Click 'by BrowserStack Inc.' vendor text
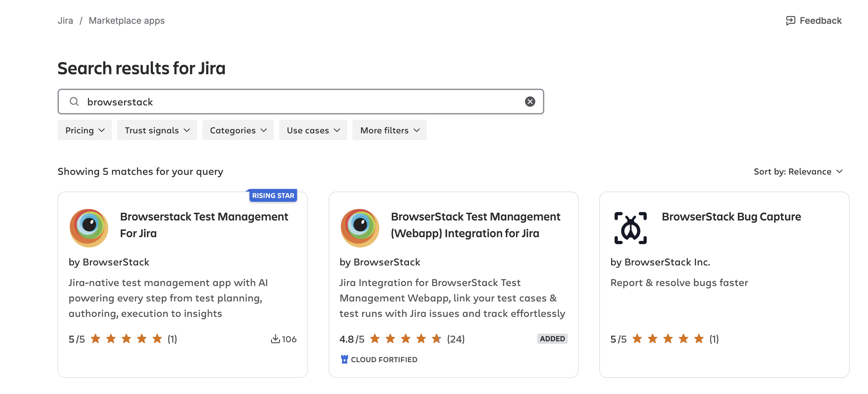Viewport: 868px width, 394px height. (x=660, y=262)
